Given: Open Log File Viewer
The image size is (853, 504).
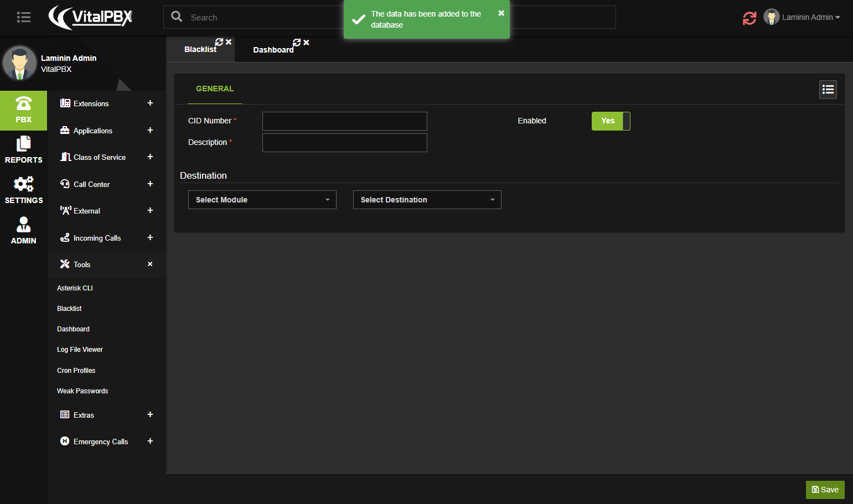Looking at the screenshot, I should point(80,350).
